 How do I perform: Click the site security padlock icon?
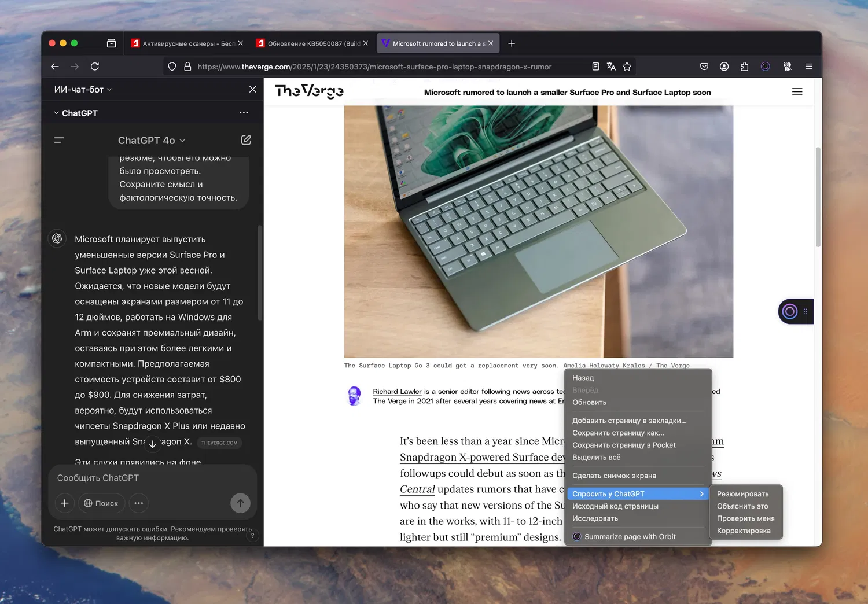[x=187, y=67]
